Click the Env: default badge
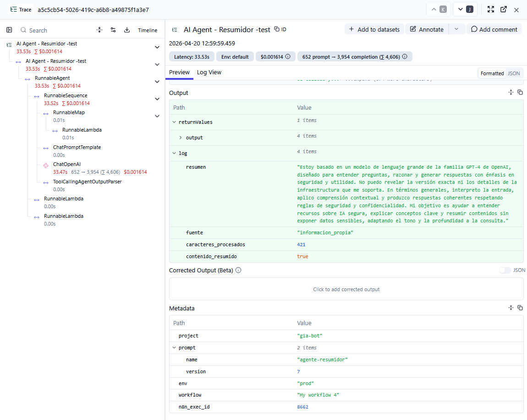This screenshot has height=420, width=527. point(235,57)
